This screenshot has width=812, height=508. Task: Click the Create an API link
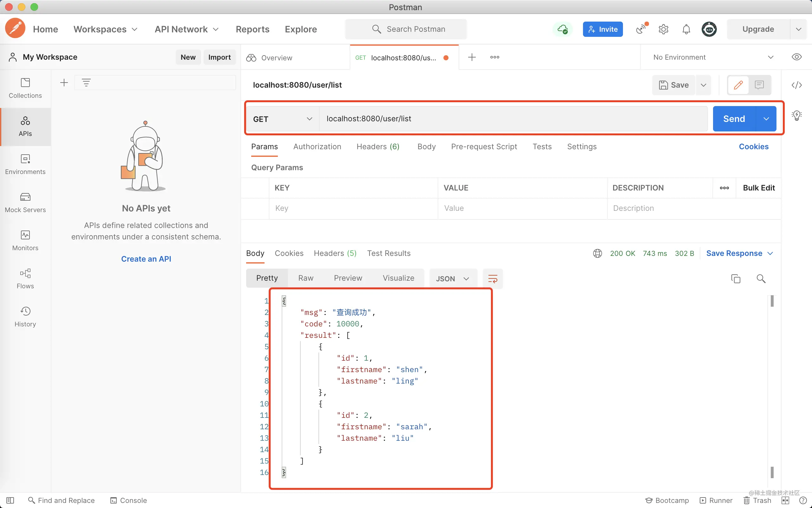pos(146,259)
